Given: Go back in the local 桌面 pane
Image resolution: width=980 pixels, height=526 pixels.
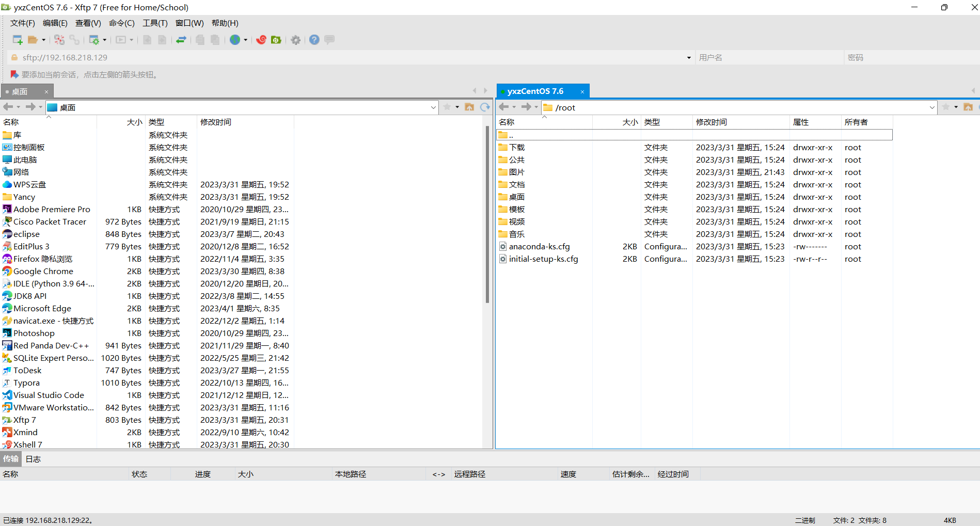Looking at the screenshot, I should [x=8, y=107].
